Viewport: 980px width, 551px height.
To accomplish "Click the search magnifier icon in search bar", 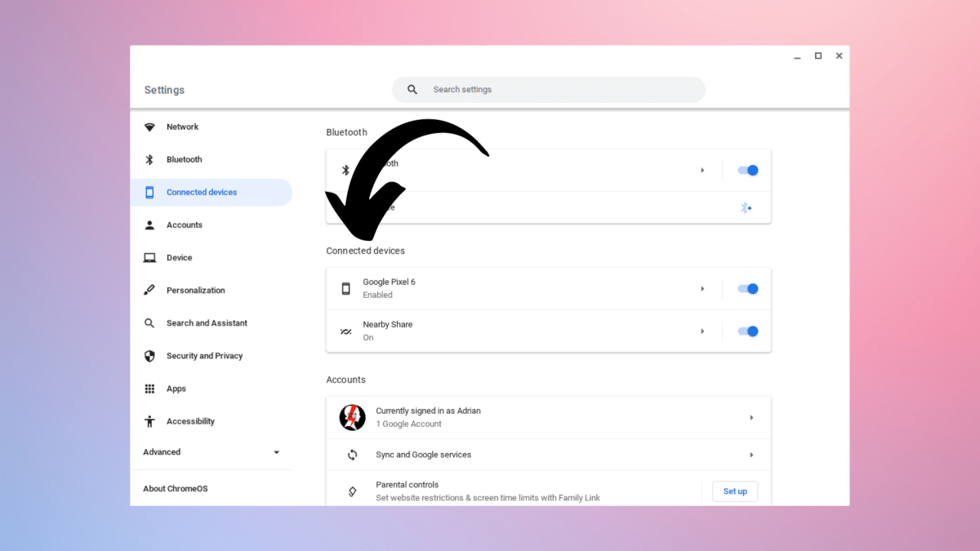I will pyautogui.click(x=412, y=90).
